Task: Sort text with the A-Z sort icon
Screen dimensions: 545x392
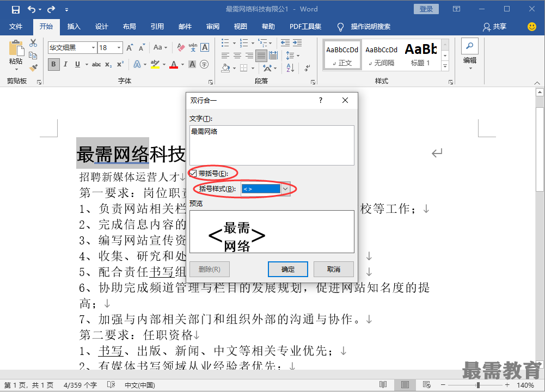Action: pos(290,68)
